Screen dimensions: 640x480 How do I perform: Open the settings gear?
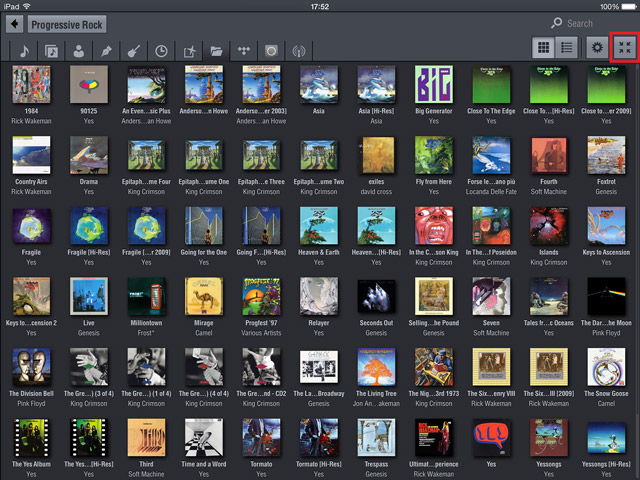click(x=597, y=46)
